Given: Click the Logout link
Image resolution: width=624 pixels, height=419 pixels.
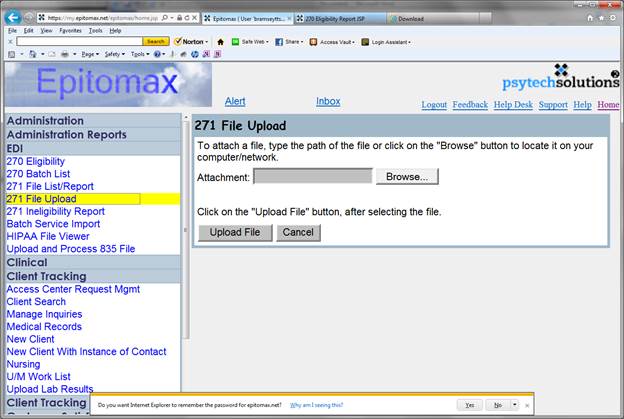Looking at the screenshot, I should [x=434, y=105].
